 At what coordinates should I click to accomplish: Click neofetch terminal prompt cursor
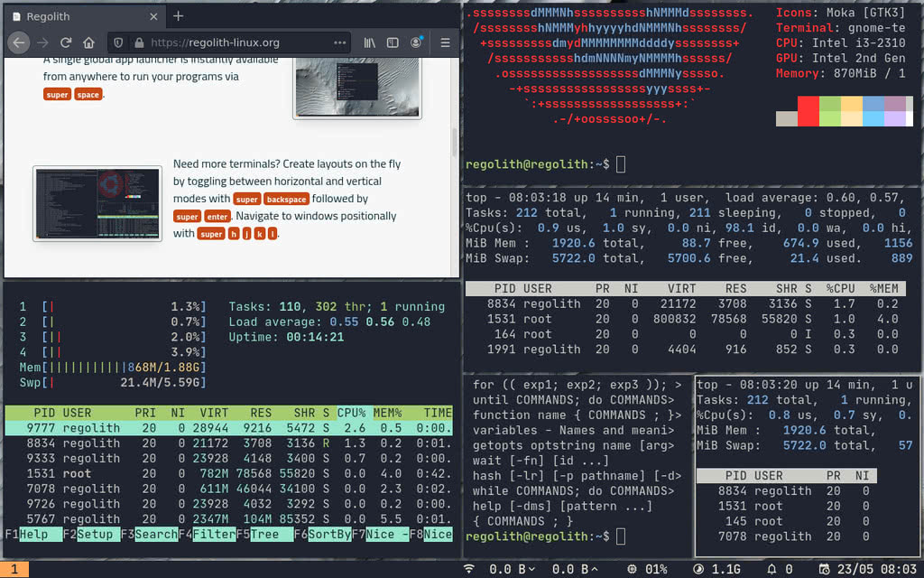[x=621, y=164]
